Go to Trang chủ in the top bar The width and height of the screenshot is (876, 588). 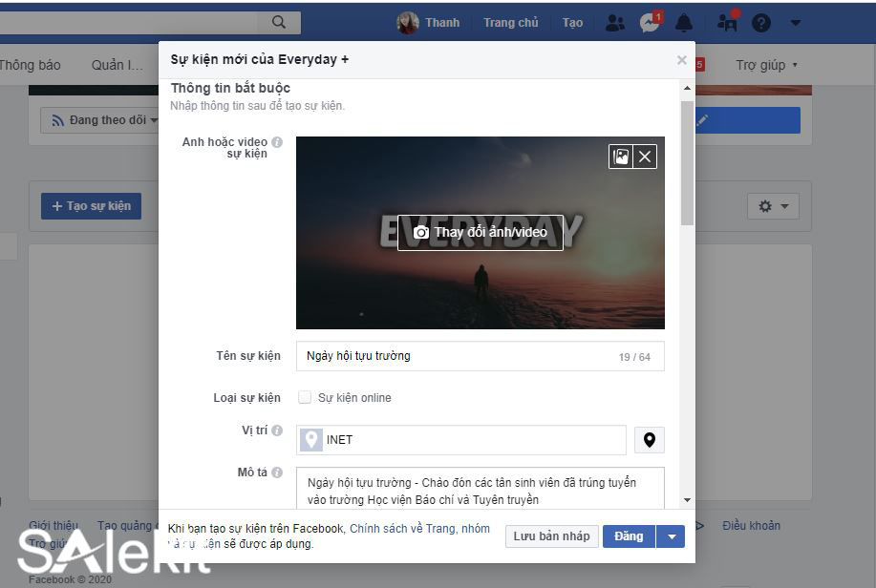pos(510,22)
